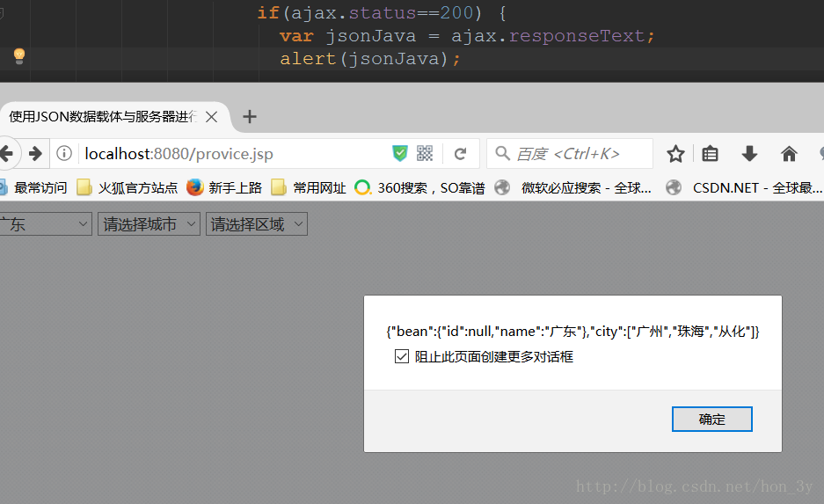Open the 请选择区域 area dropdown
The image size is (824, 504).
[x=256, y=224]
